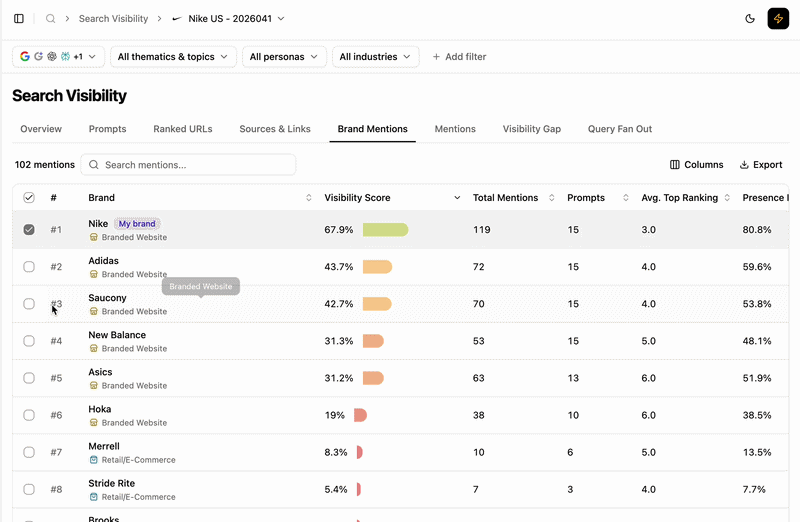Viewport: 800px width, 522px height.
Task: Check the Asics row checkbox
Action: 29,378
